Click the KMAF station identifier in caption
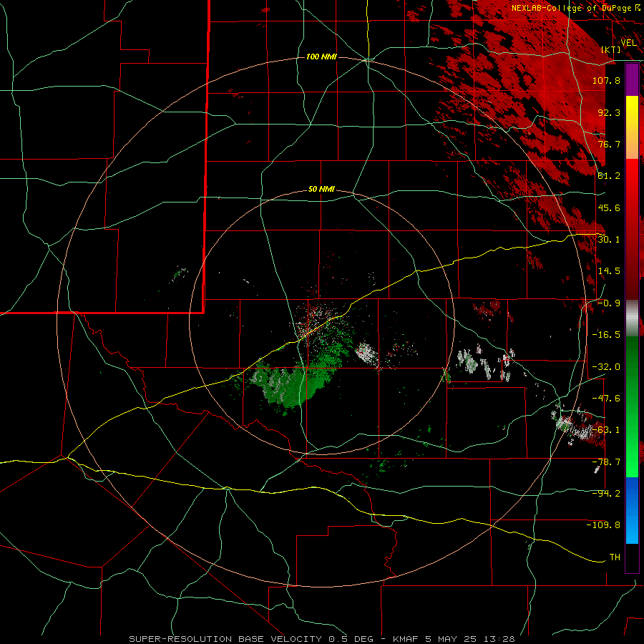 [405, 639]
